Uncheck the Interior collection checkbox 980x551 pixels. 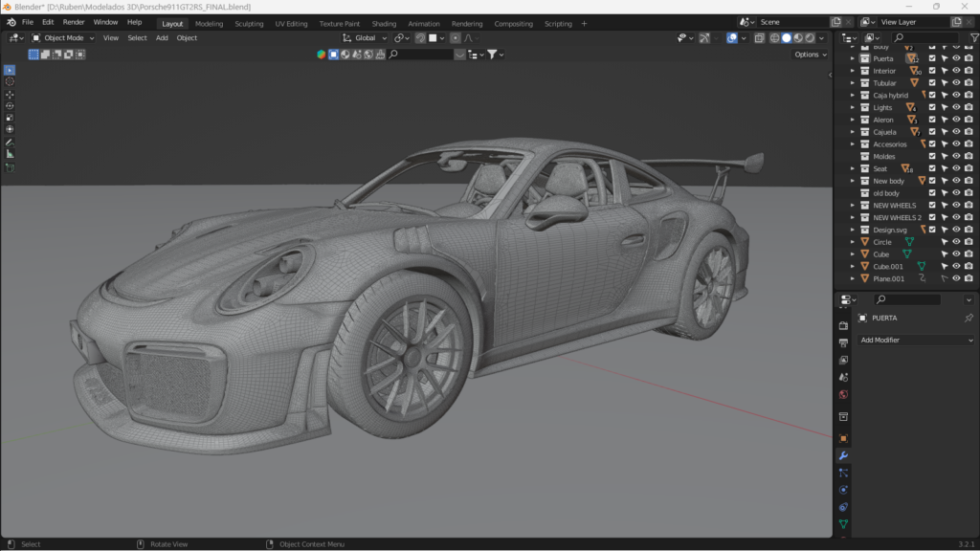pyautogui.click(x=932, y=71)
